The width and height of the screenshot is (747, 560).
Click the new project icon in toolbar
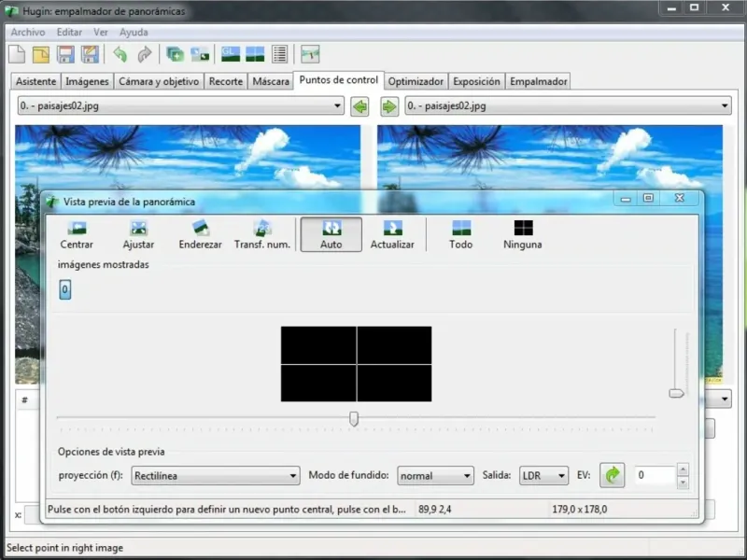[17, 54]
